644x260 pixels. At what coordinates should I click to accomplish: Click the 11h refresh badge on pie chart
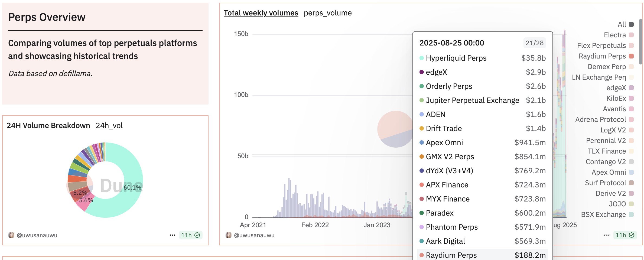pyautogui.click(x=190, y=235)
